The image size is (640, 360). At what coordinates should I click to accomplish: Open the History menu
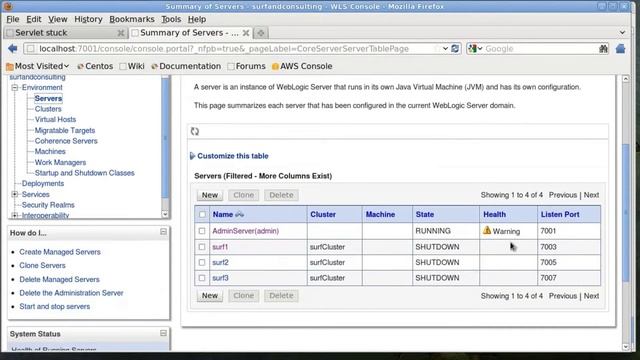[x=88, y=19]
